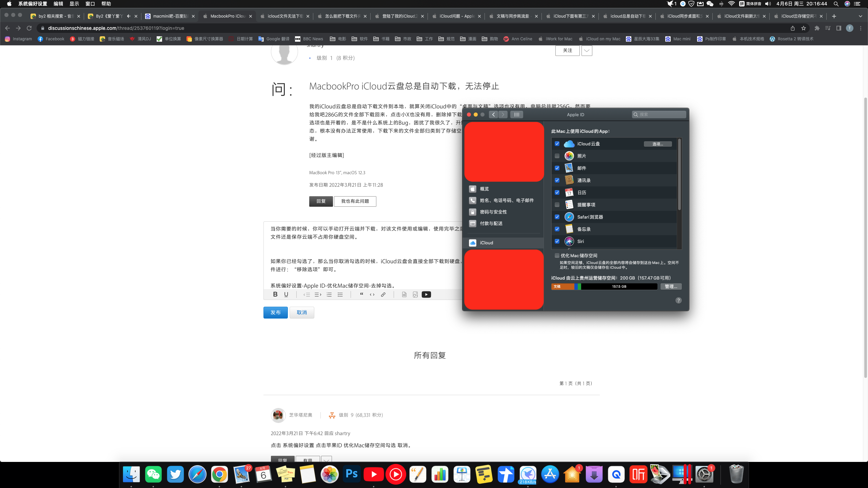Uncheck the Safari浏览器 iCloud checkbox
This screenshot has width=868, height=488.
coord(557,217)
